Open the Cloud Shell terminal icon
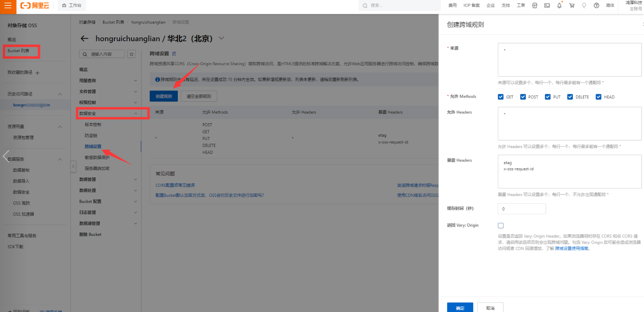644x312 pixels. [547, 5]
